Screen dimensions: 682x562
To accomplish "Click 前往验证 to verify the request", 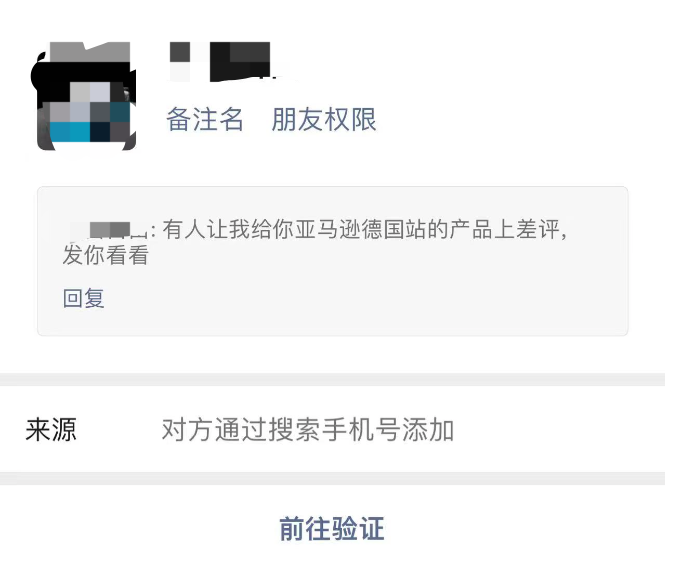I will [332, 529].
